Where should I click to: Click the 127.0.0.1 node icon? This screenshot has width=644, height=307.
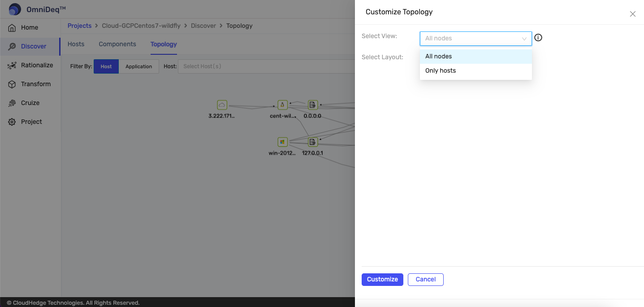coord(312,142)
